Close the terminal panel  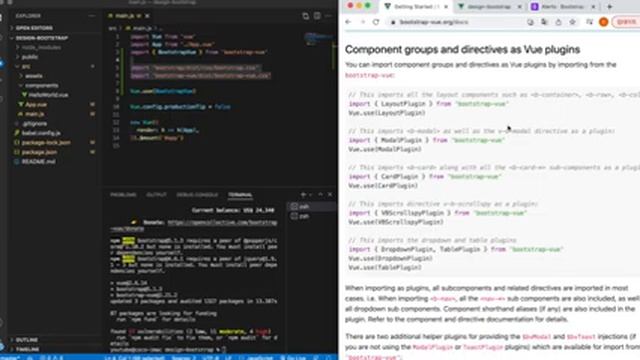(x=330, y=195)
